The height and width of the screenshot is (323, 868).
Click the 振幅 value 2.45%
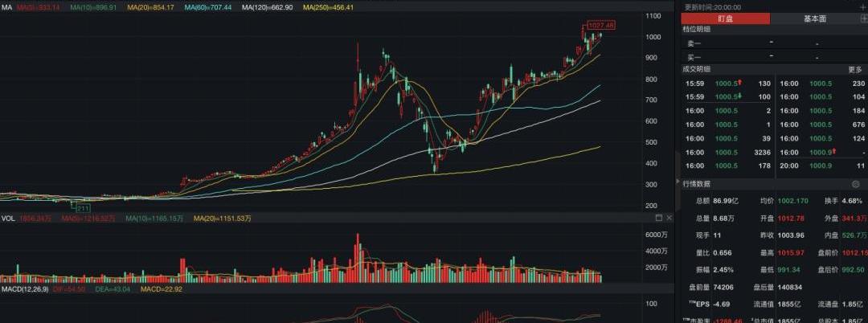pyautogui.click(x=723, y=271)
